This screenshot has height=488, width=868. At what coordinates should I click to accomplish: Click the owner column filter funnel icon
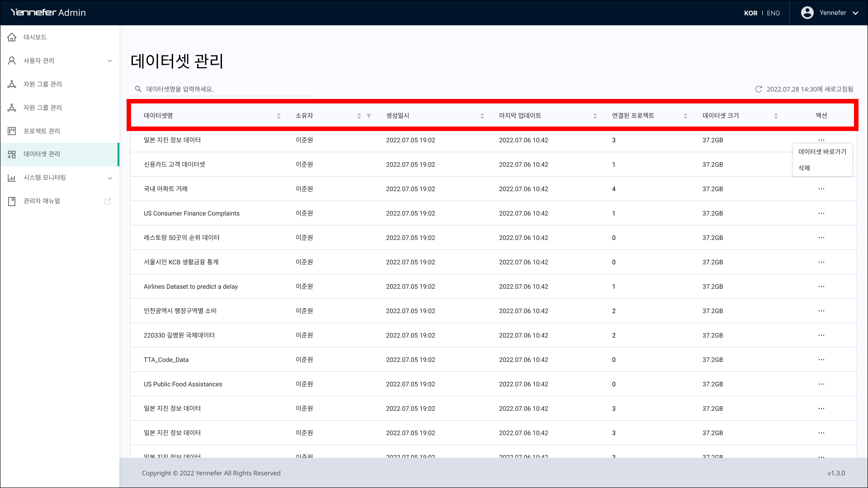pyautogui.click(x=369, y=116)
